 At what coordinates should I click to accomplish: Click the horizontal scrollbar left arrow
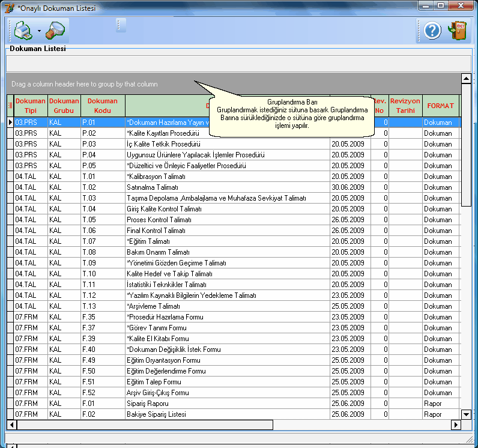click(11, 425)
